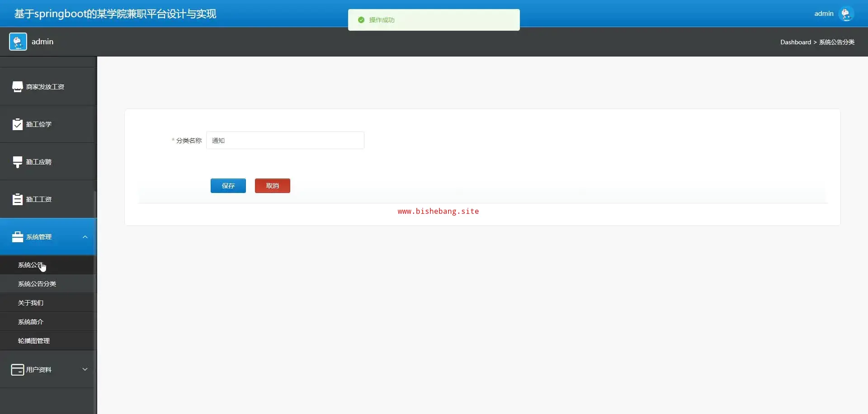Click the platform title in the header
The image size is (868, 414).
[115, 14]
